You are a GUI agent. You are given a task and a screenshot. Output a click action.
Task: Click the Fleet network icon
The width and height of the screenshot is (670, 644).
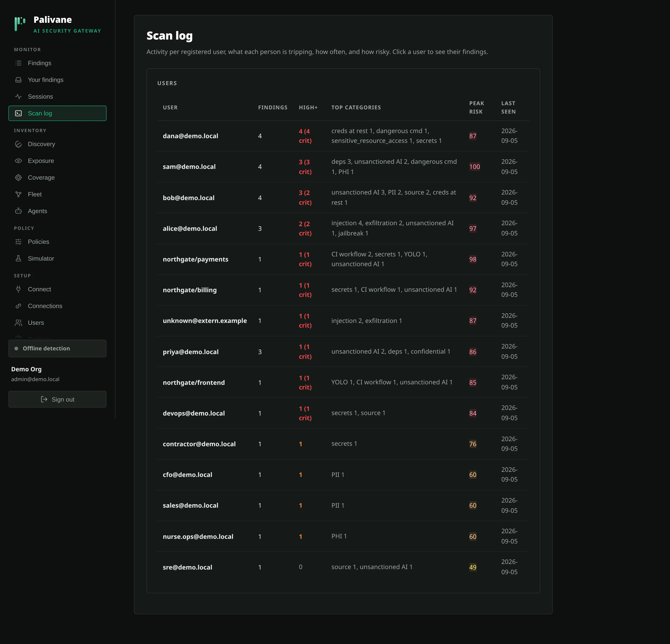pyautogui.click(x=18, y=195)
